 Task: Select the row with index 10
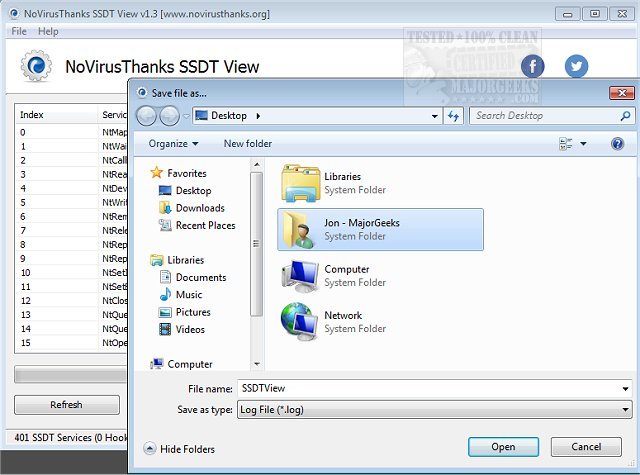coord(71,273)
